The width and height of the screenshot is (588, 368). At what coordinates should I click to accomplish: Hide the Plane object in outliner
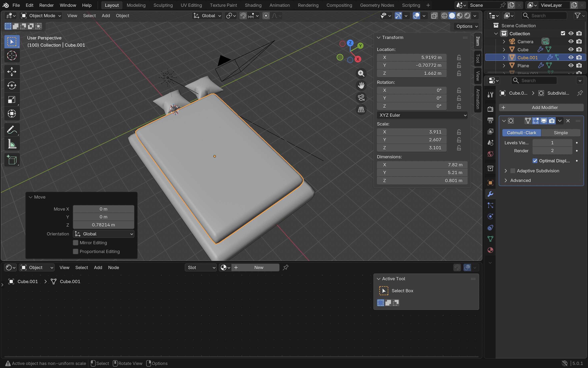coord(571,65)
